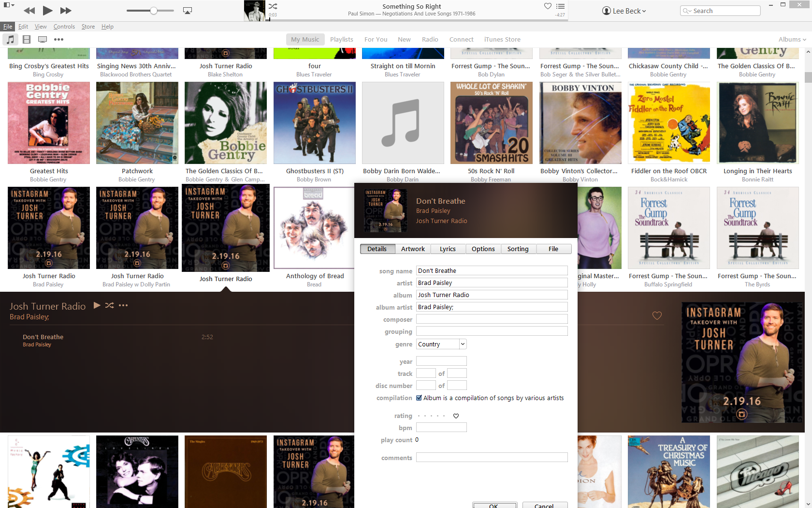Skip to next track with fast-forward button
The image size is (812, 508).
pyautogui.click(x=66, y=11)
